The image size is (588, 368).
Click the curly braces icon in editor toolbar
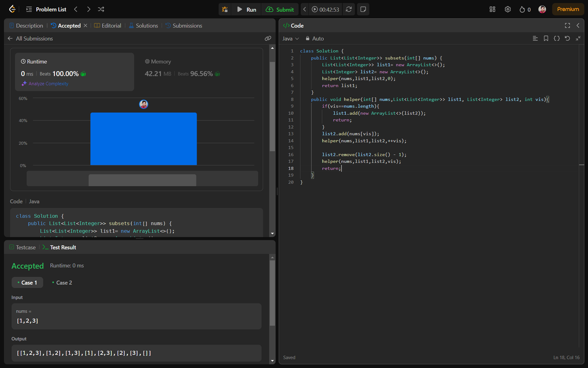(557, 38)
